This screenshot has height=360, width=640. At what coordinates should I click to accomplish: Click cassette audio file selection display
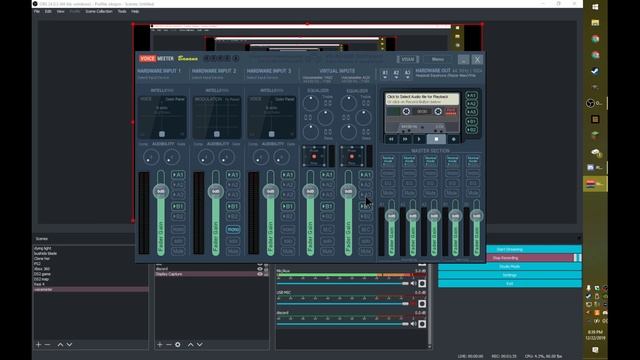(x=422, y=99)
